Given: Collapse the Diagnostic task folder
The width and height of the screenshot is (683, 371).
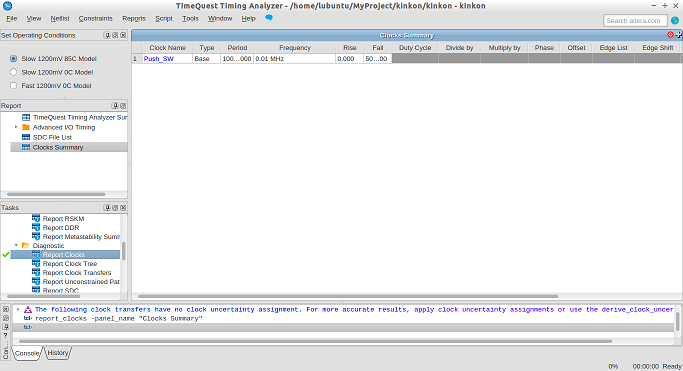Looking at the screenshot, I should pyautogui.click(x=17, y=246).
